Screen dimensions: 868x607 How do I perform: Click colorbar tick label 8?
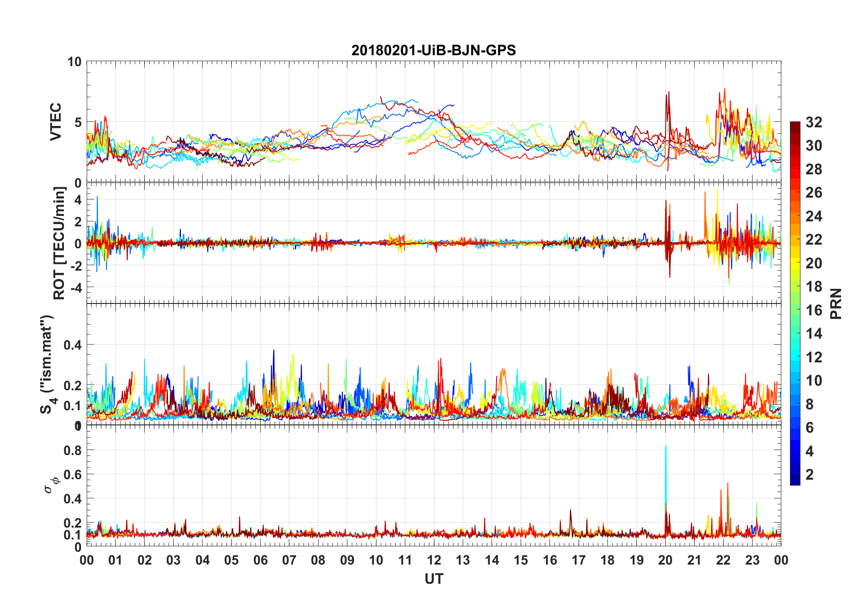coord(810,404)
